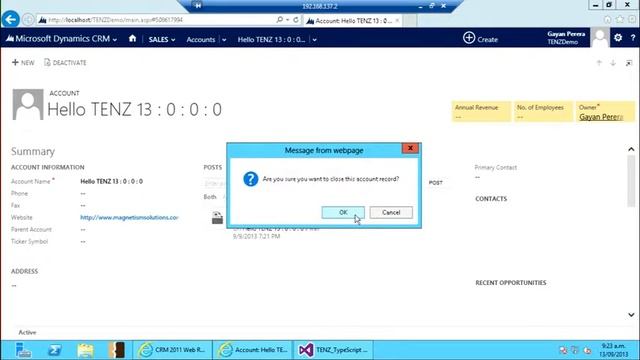This screenshot has width=640, height=360.
Task: Expand the arrow after Hello TENZ breadcrumb
Action: (x=314, y=40)
